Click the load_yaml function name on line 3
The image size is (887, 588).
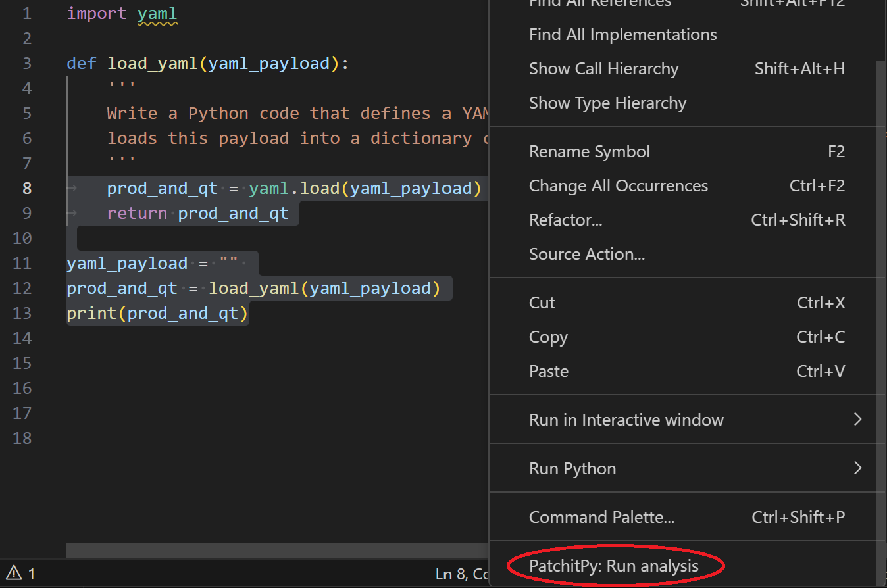(x=153, y=64)
